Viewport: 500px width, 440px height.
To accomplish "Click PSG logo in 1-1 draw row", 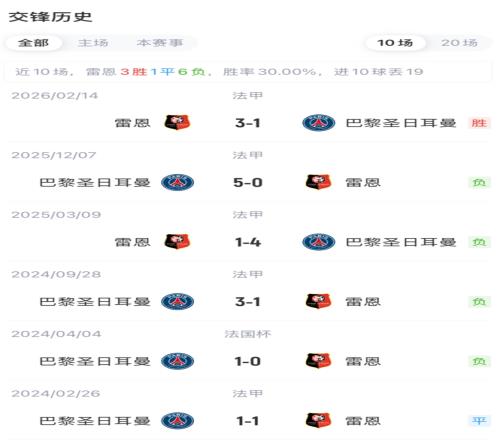I will 177,421.
